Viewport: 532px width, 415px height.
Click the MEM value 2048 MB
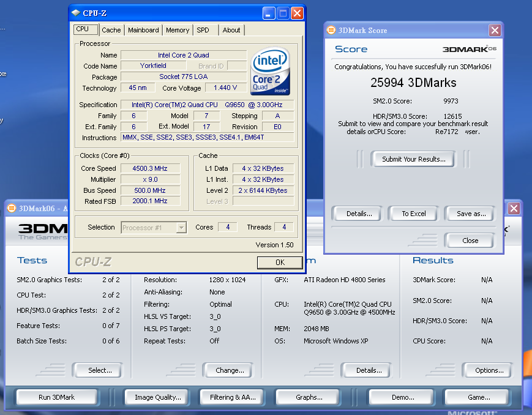click(x=317, y=329)
